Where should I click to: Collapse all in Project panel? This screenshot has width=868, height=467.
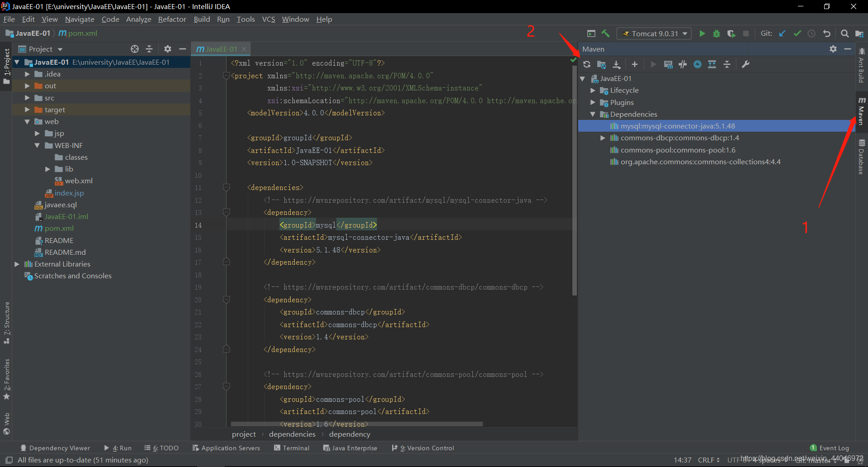(149, 49)
